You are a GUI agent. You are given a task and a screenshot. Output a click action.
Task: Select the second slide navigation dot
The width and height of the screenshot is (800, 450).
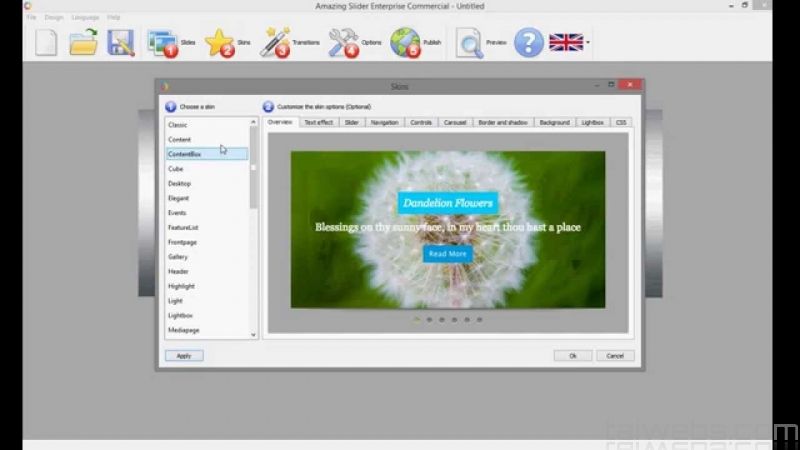coord(429,320)
